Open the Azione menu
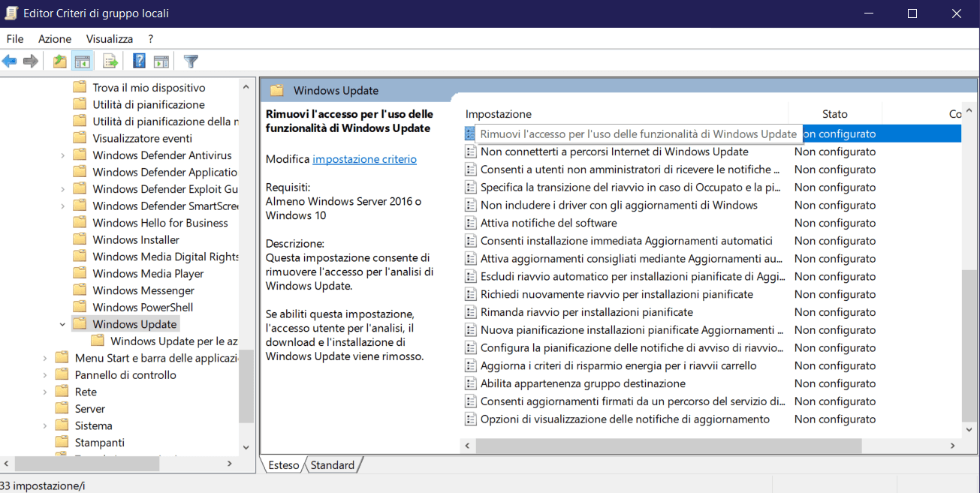 pos(55,38)
